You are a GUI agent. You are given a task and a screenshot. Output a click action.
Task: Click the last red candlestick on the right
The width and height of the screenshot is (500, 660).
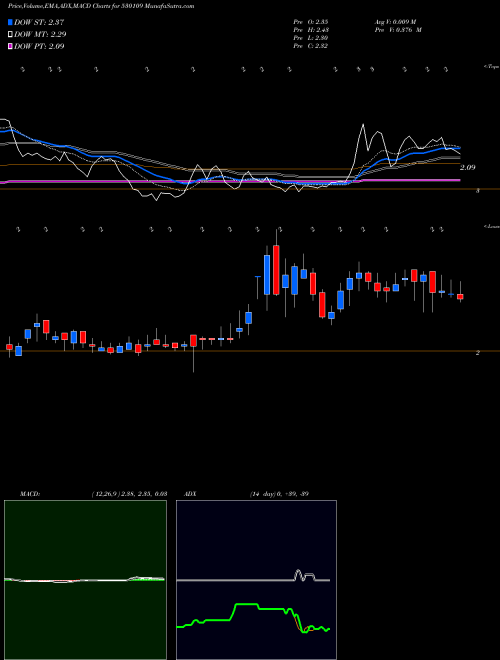coord(460,296)
